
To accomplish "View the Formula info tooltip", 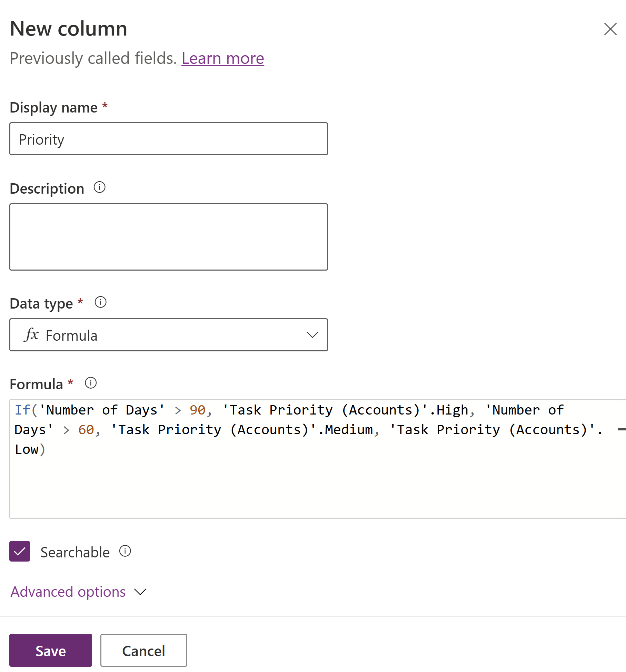I will tap(90, 383).
